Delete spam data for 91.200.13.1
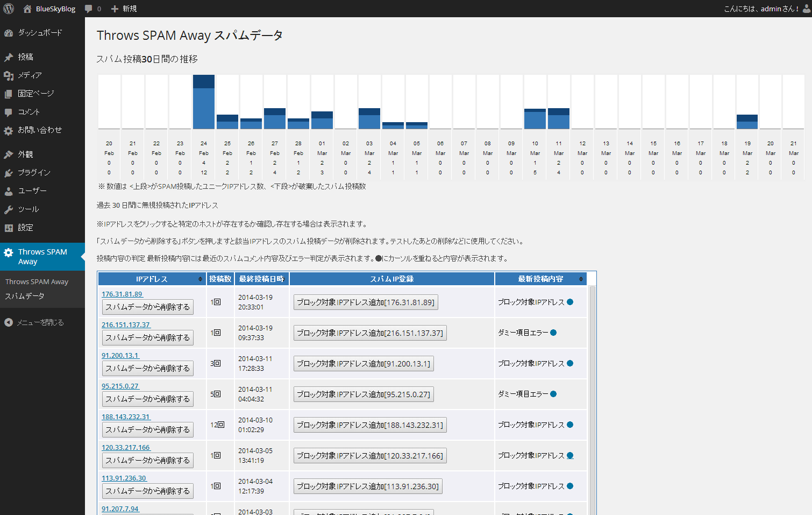The image size is (812, 515). [x=148, y=368]
